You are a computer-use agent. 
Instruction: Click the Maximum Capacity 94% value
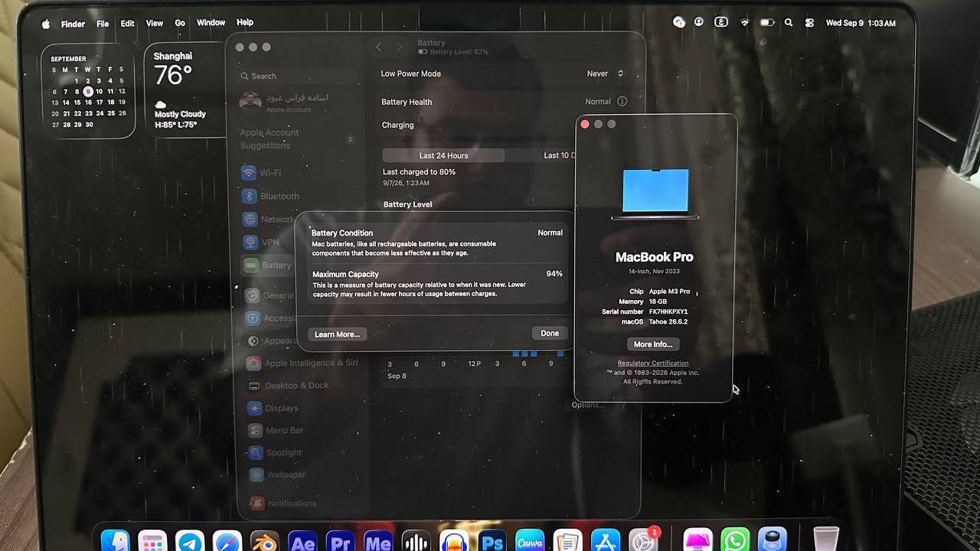pyautogui.click(x=554, y=274)
